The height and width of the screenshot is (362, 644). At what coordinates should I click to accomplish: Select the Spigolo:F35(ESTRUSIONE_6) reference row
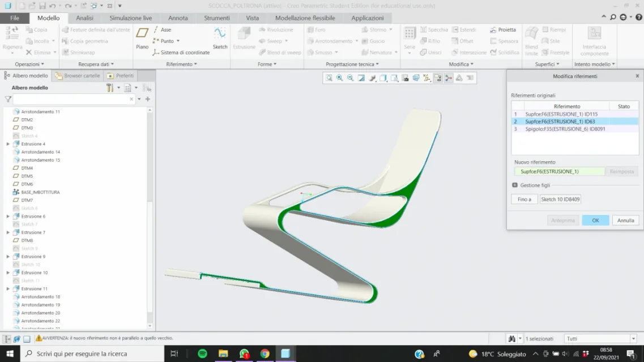[x=574, y=129]
